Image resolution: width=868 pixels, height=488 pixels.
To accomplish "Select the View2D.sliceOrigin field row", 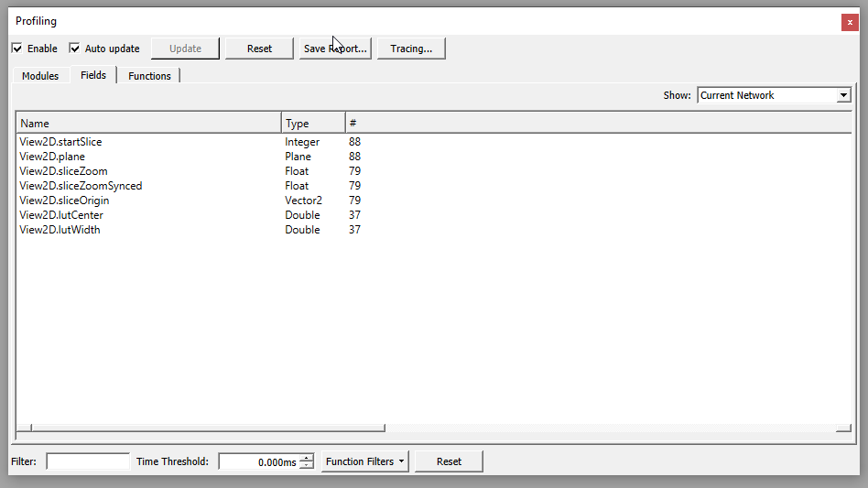I will coord(64,201).
